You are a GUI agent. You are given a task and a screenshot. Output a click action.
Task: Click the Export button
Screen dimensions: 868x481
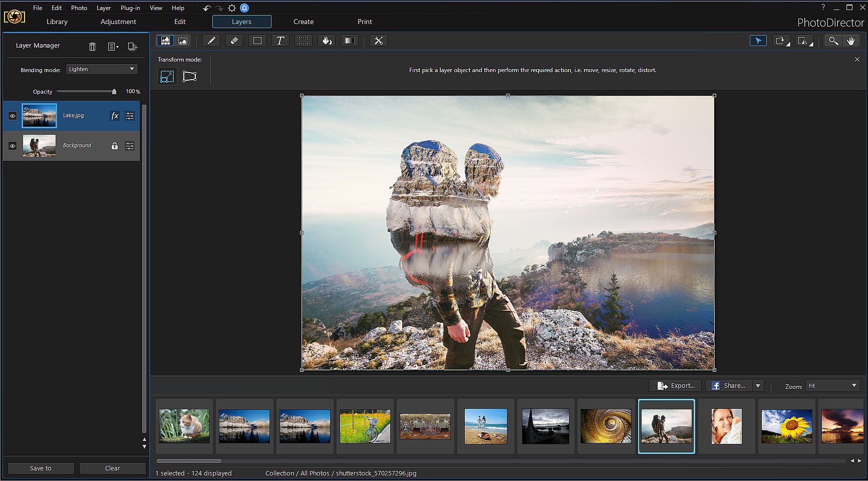(676, 386)
